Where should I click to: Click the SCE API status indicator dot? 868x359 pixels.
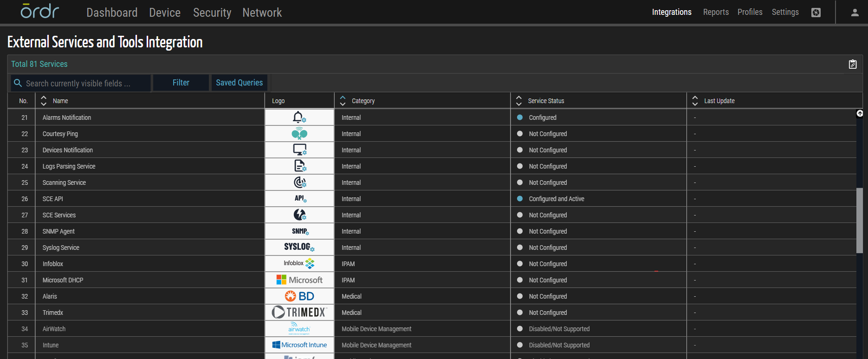(520, 199)
